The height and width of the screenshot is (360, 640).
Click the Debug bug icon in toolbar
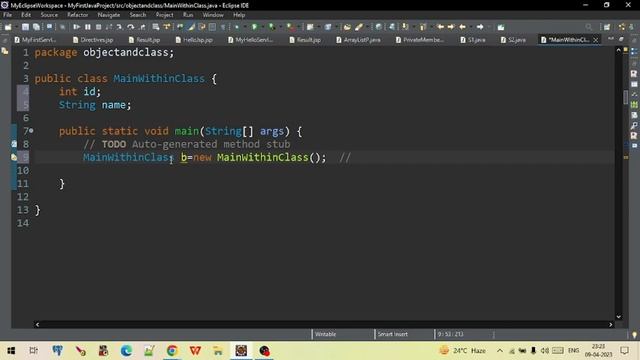237,27
